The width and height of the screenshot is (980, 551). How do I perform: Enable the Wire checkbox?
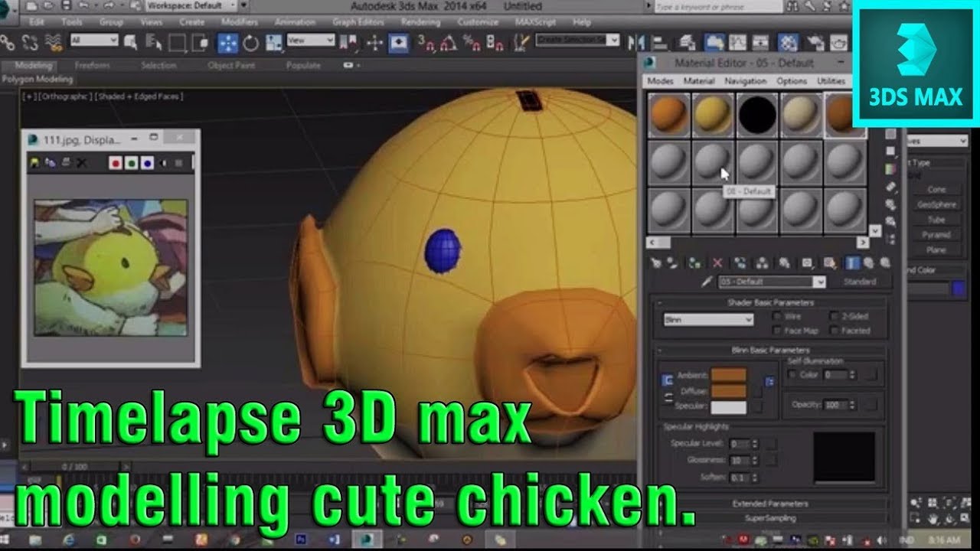click(x=777, y=316)
